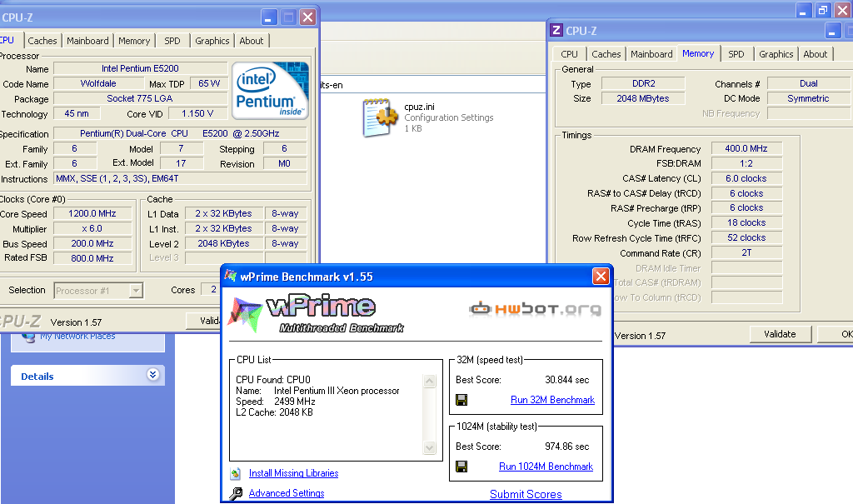Click the Cores count field
The image size is (853, 504).
pyautogui.click(x=212, y=290)
